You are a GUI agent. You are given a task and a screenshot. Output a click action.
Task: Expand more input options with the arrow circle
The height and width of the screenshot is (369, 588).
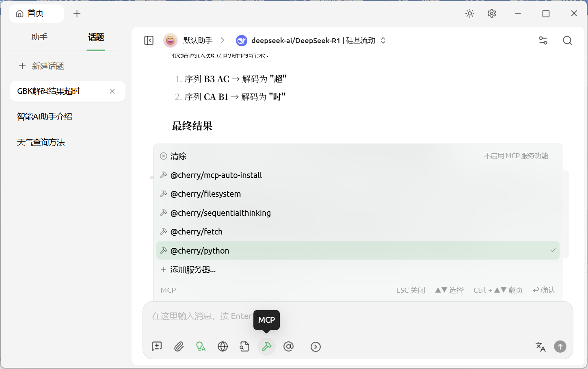(316, 346)
